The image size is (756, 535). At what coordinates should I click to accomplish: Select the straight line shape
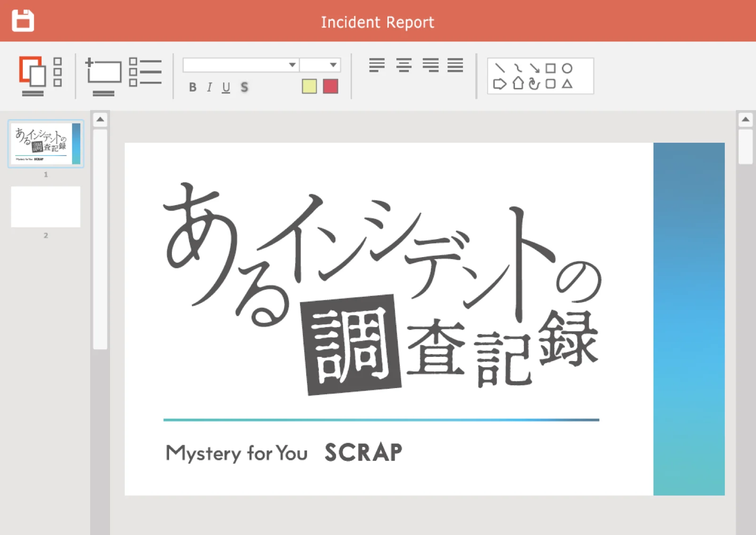(499, 68)
